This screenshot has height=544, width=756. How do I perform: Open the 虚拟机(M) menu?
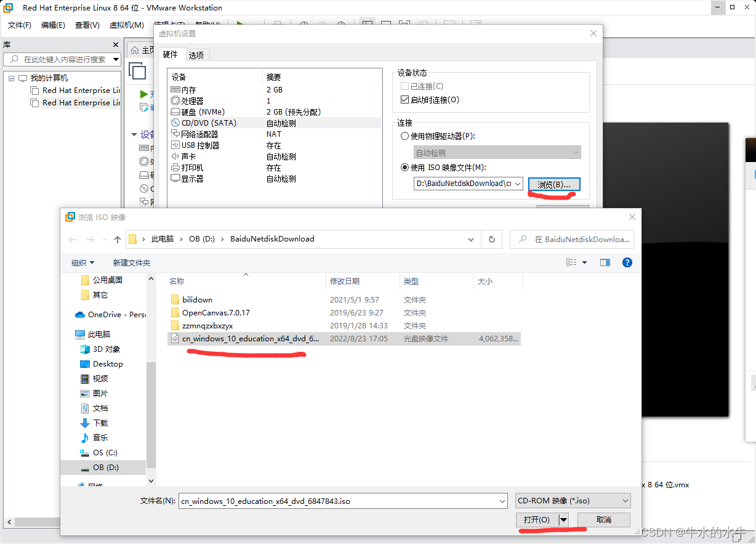pyautogui.click(x=127, y=25)
